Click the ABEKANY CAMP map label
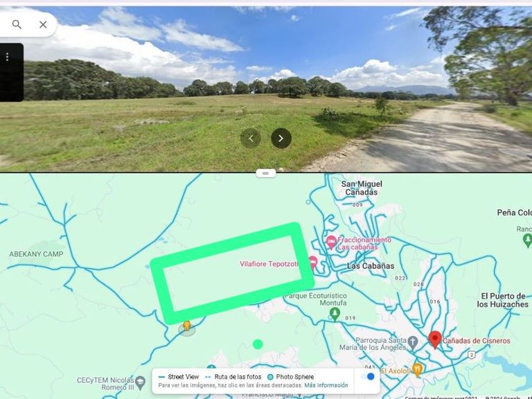Image resolution: width=532 pixels, height=399 pixels. tap(36, 254)
